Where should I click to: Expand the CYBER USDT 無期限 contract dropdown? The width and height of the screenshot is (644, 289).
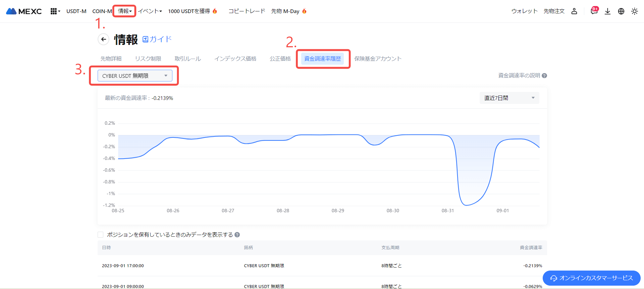135,76
